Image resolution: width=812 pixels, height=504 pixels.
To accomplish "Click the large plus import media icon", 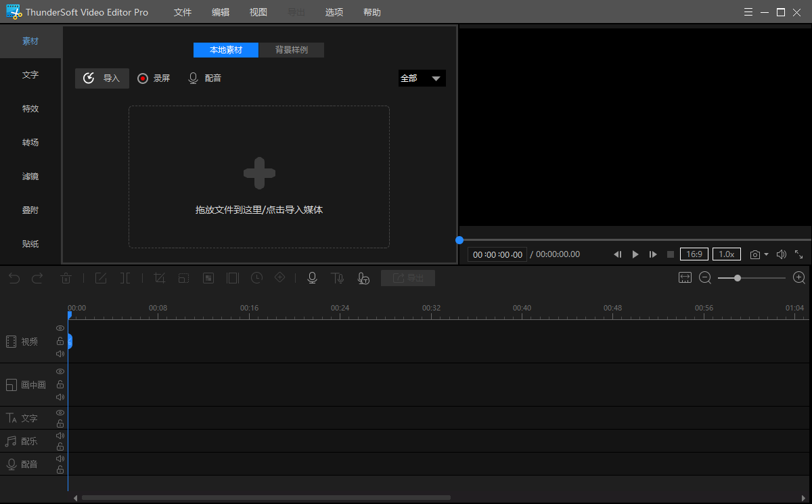I will coord(259,173).
